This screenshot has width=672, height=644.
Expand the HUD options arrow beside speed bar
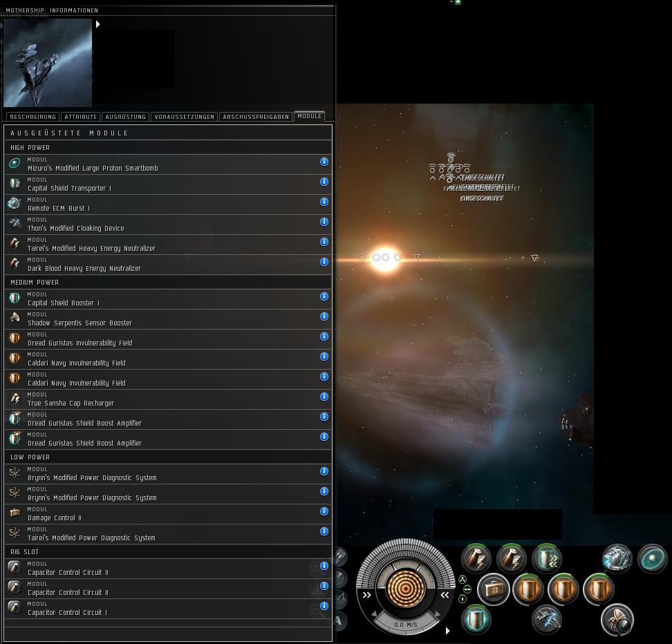coord(447,631)
